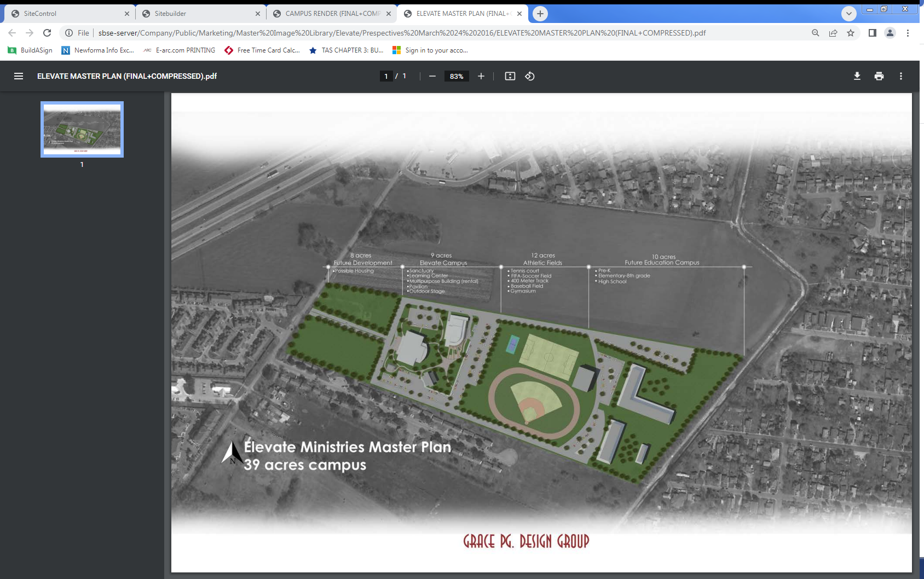This screenshot has height=579, width=924.
Task: View site information icon
Action: click(x=69, y=33)
